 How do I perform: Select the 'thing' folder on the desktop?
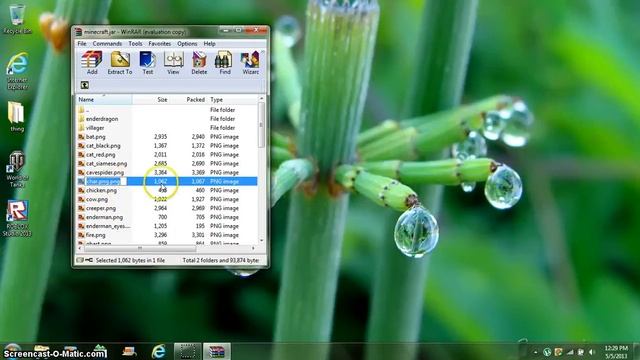[x=17, y=116]
